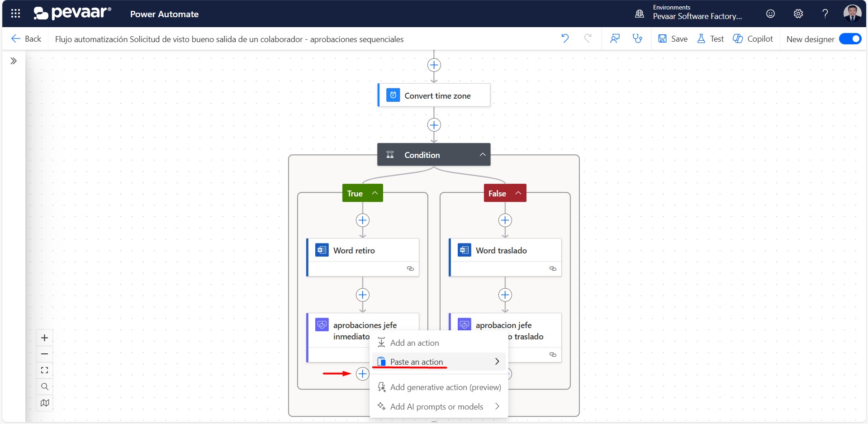Image resolution: width=868 pixels, height=424 pixels.
Task: Insert a step above Word retiro
Action: [x=362, y=220]
